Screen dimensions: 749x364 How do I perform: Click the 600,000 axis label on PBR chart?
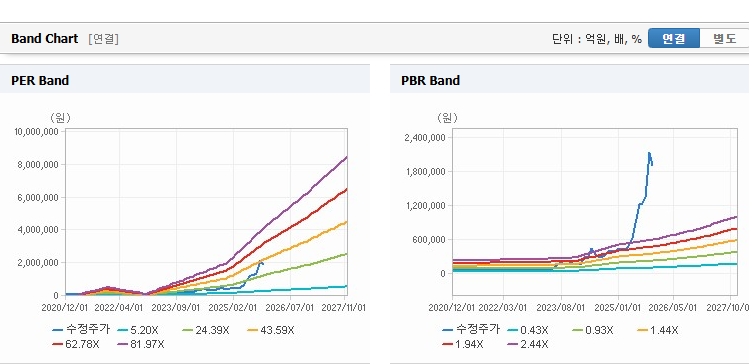(x=429, y=239)
